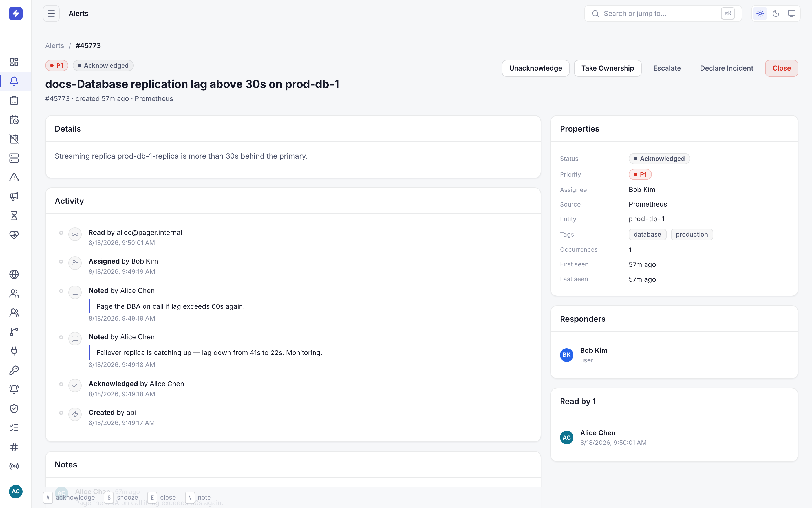Click the lightning bolt app logo
The image size is (812, 508).
(16, 14)
